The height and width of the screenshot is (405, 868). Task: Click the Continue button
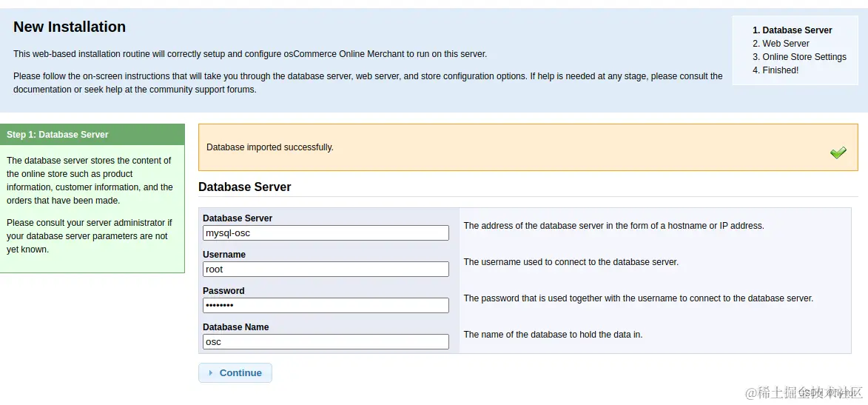(235, 373)
